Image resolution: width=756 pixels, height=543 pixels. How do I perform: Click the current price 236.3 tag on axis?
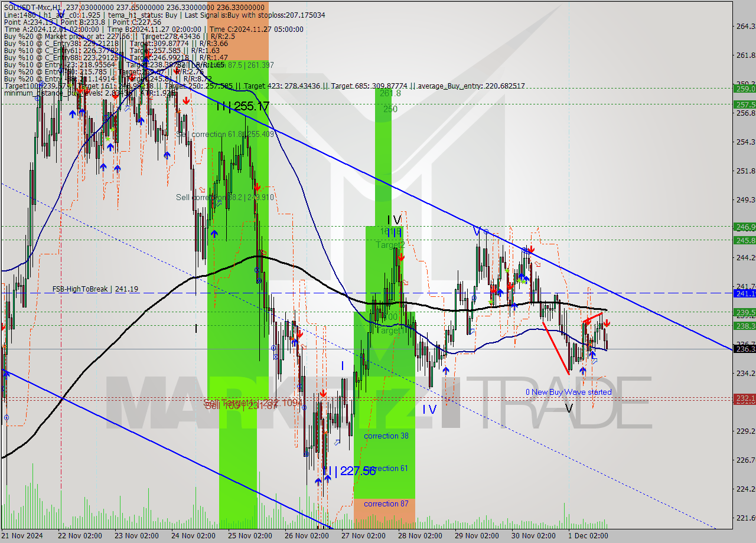click(744, 349)
